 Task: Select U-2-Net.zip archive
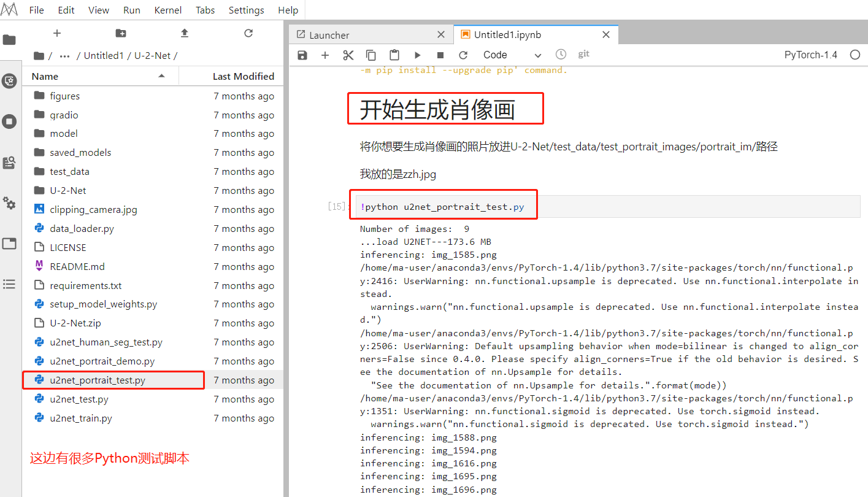click(153, 323)
